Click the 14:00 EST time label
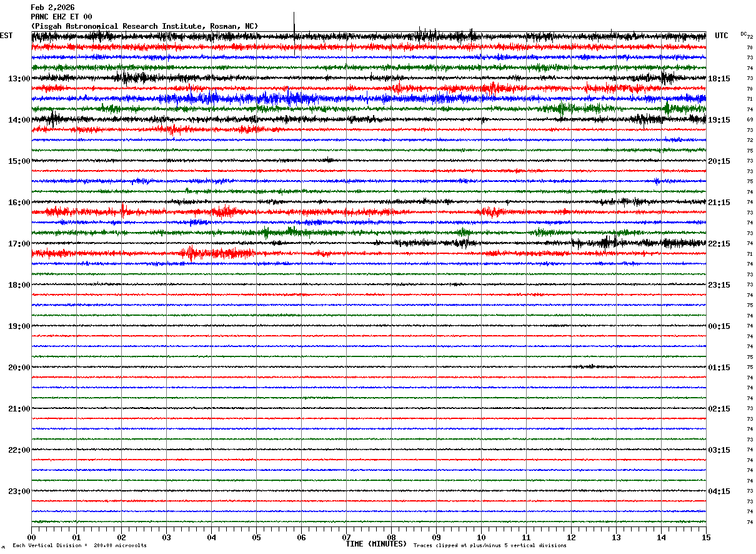 [19, 120]
